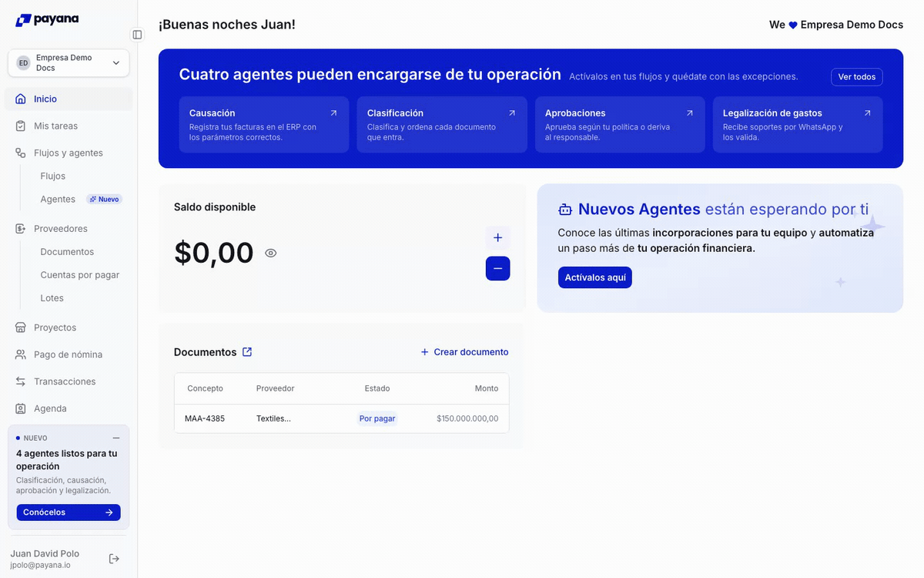Viewport: 924px width, 578px height.
Task: Click the Saldo disponible heading
Action: click(x=215, y=207)
